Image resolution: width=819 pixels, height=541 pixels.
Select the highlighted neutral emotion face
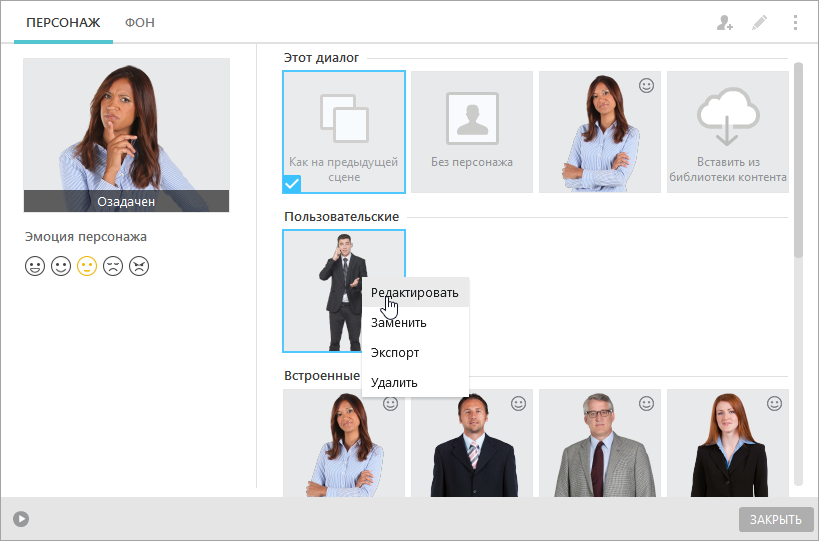pyautogui.click(x=87, y=266)
